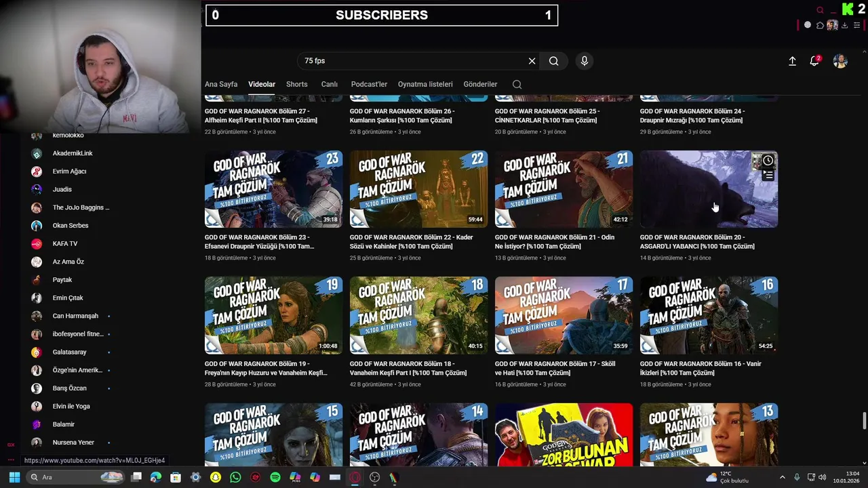Open Bölüm 17 video thumbnail
Viewport: 868px width, 488px height.
tap(564, 315)
